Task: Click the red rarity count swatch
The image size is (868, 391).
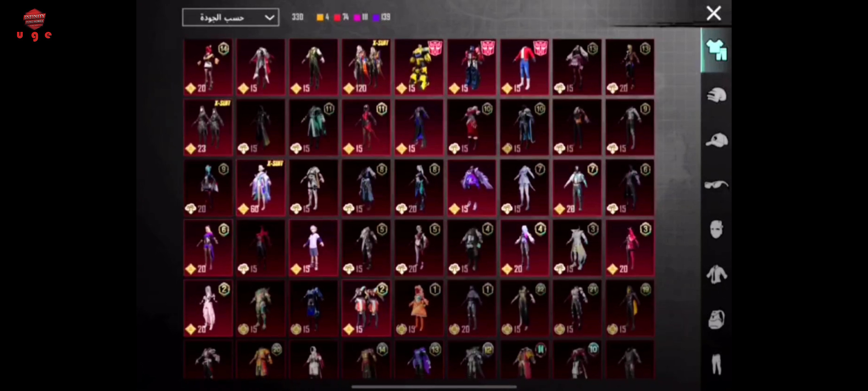Action: (x=337, y=17)
